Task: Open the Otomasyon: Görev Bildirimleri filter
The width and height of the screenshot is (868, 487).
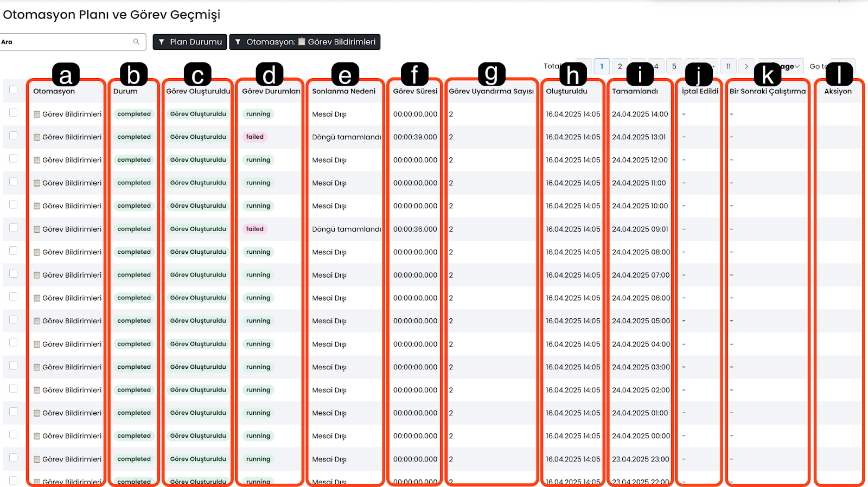Action: coord(305,42)
